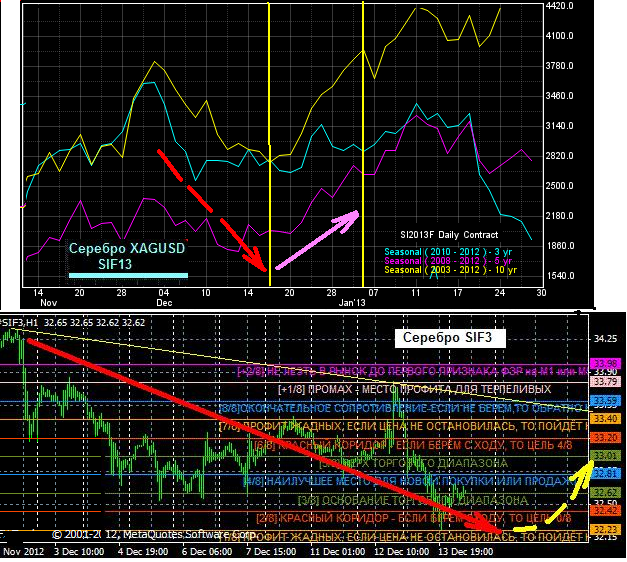
Task: Click the 1860.0 axis value
Action: 561,246
